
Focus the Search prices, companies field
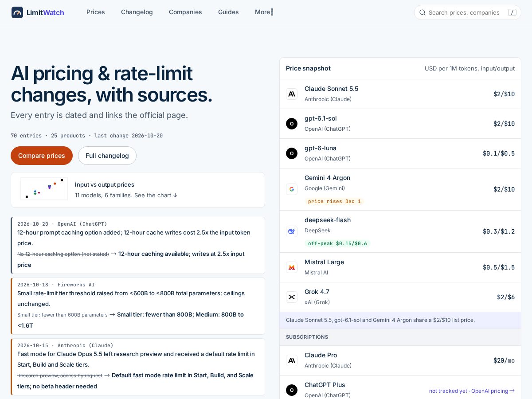tap(467, 12)
